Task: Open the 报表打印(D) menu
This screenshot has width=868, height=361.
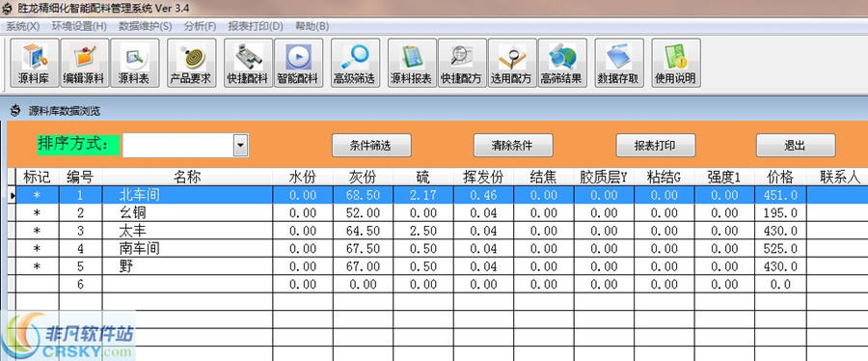Action: 256,26
